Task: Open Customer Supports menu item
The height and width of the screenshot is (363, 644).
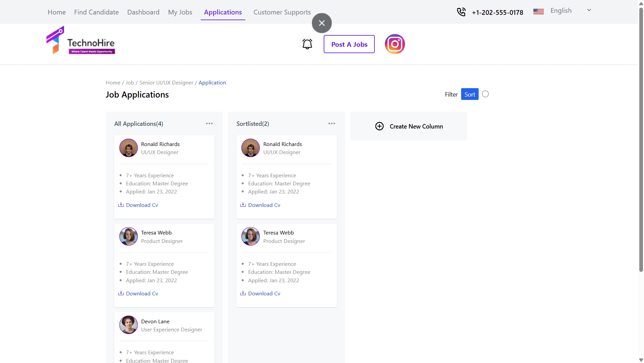Action: tap(282, 12)
